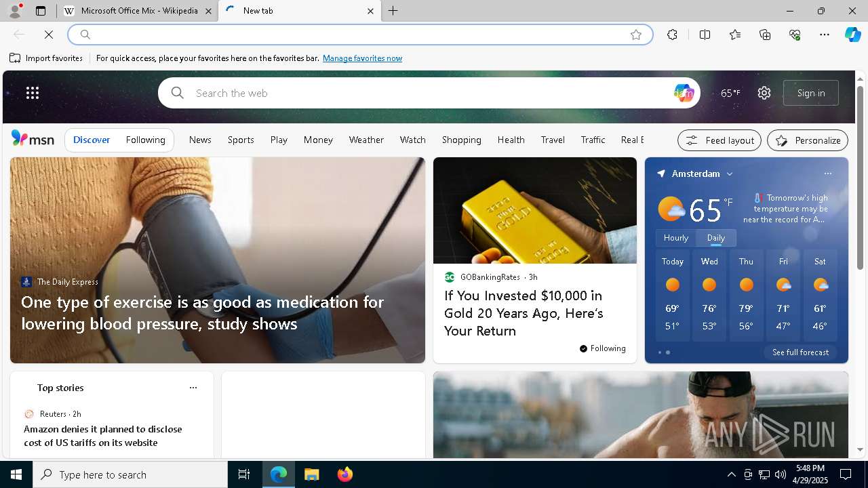This screenshot has width=868, height=488.
Task: Select Sat forecast column
Action: coord(820,296)
